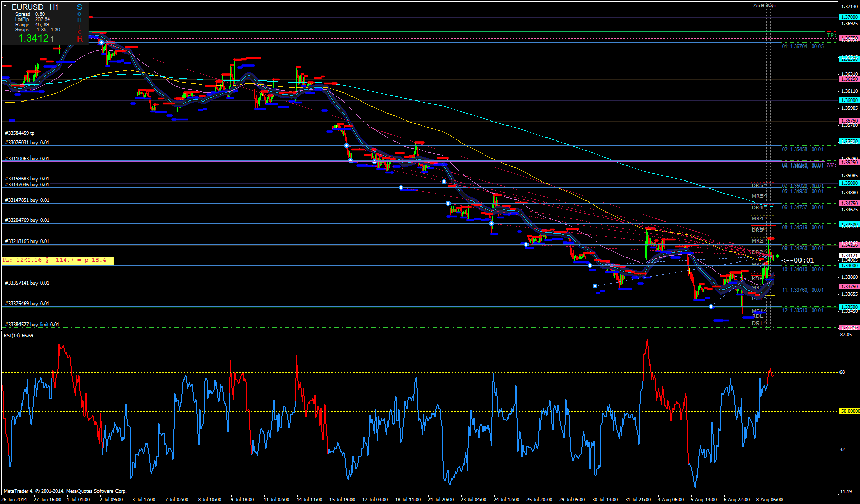Select order #33147046 buy 0.01
The image size is (860, 504).
click(27, 185)
